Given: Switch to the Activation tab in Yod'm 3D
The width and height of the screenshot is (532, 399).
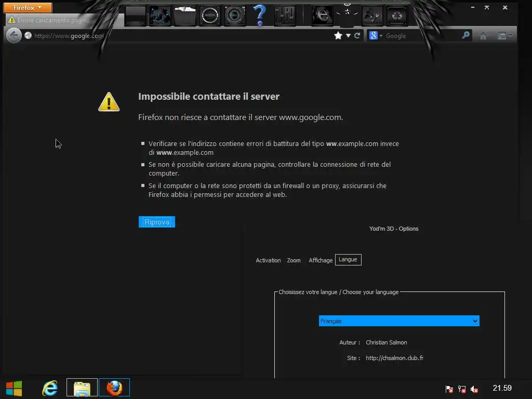Looking at the screenshot, I should [x=268, y=260].
